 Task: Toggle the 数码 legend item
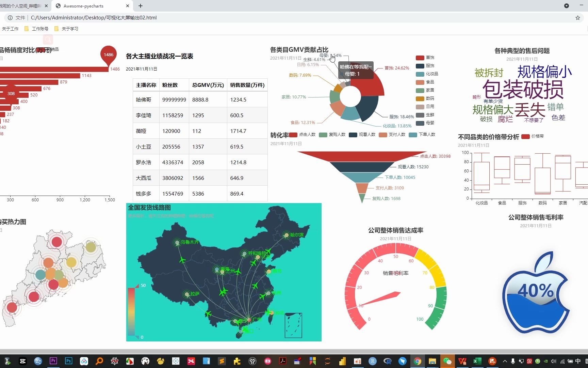click(425, 98)
